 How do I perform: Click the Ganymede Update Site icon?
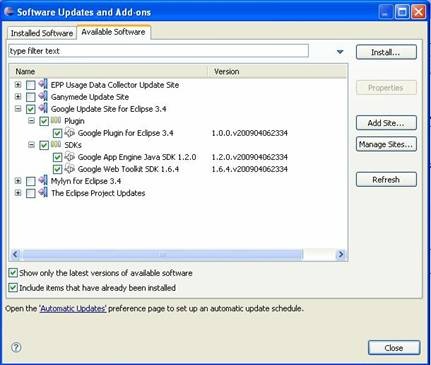coord(43,96)
